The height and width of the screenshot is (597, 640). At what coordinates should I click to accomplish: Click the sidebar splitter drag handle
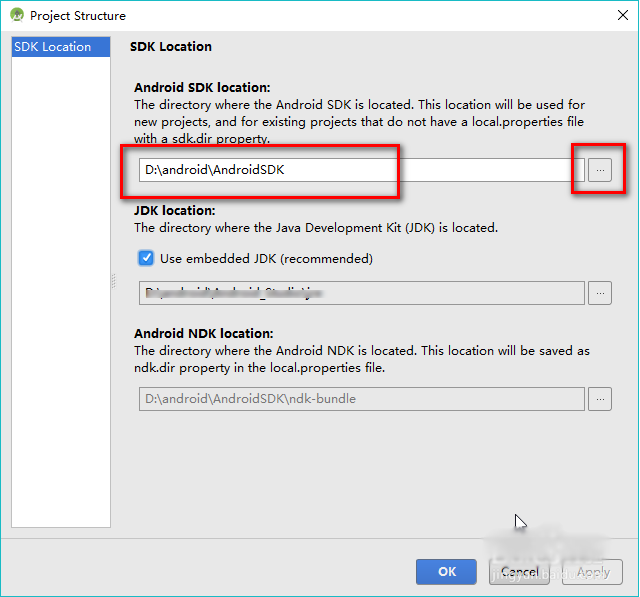coord(113,282)
